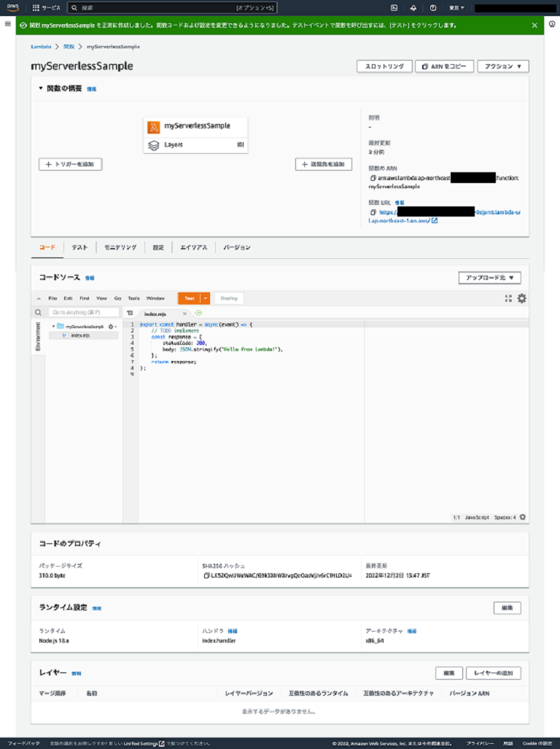
Task: Click the 送信先を追加 button
Action: (324, 164)
